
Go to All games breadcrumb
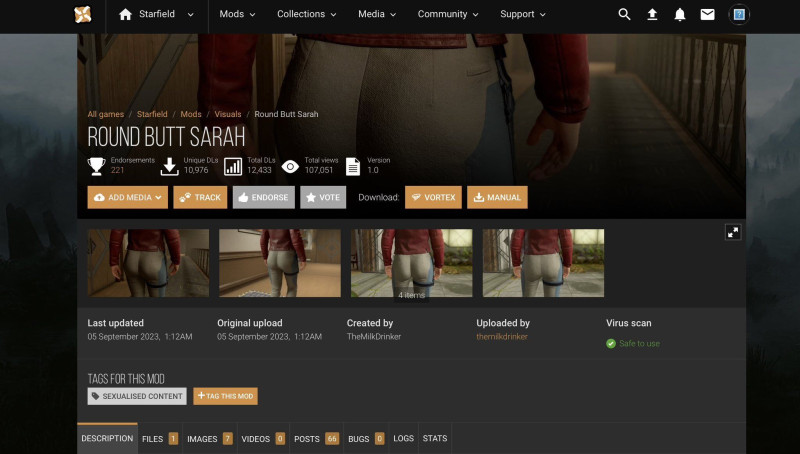click(106, 114)
